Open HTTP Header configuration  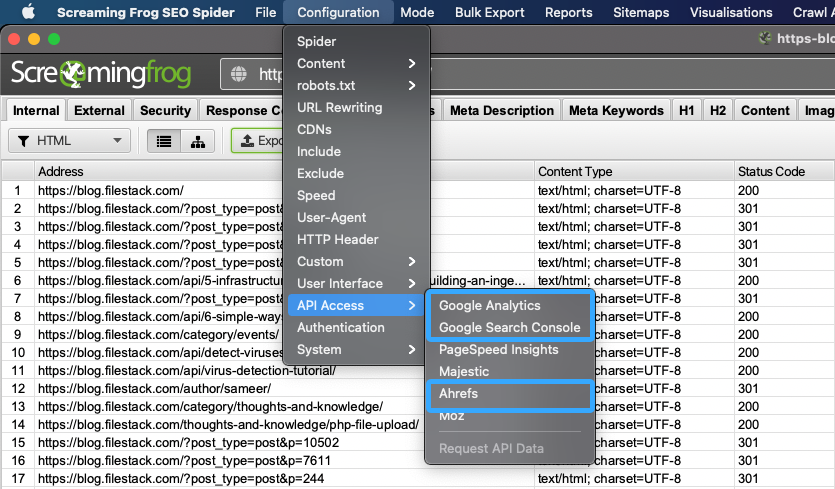[356, 239]
